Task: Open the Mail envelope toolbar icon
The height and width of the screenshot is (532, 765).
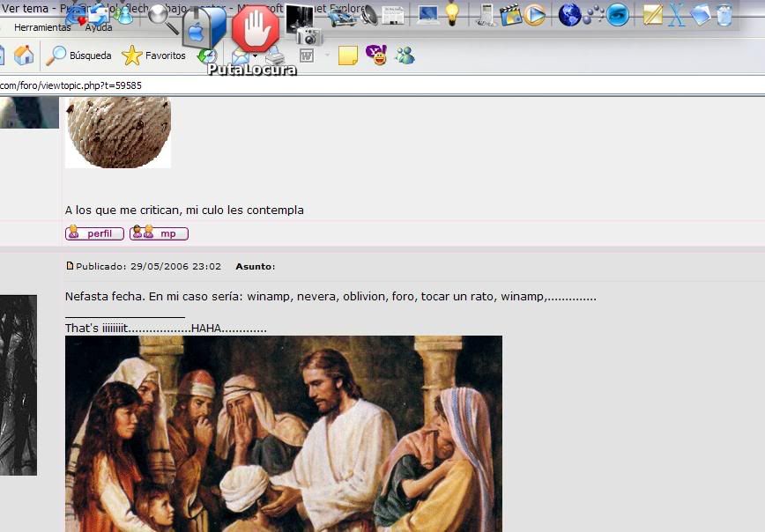Action: (240, 56)
